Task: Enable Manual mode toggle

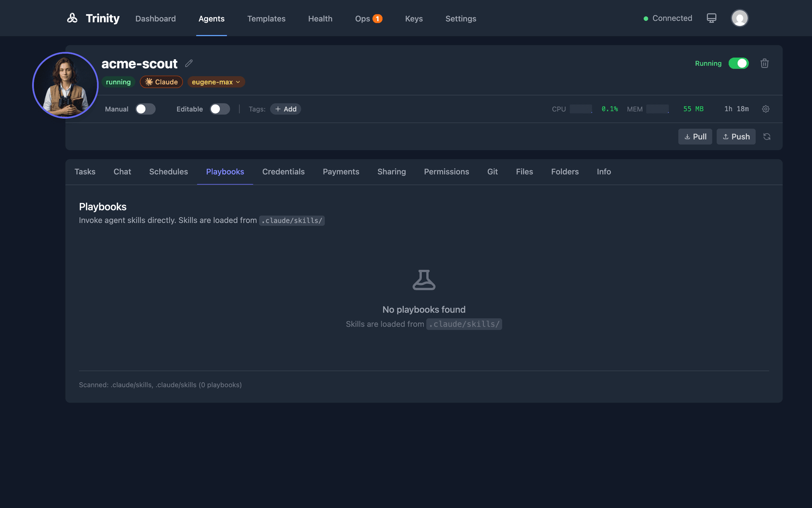Action: (145, 109)
